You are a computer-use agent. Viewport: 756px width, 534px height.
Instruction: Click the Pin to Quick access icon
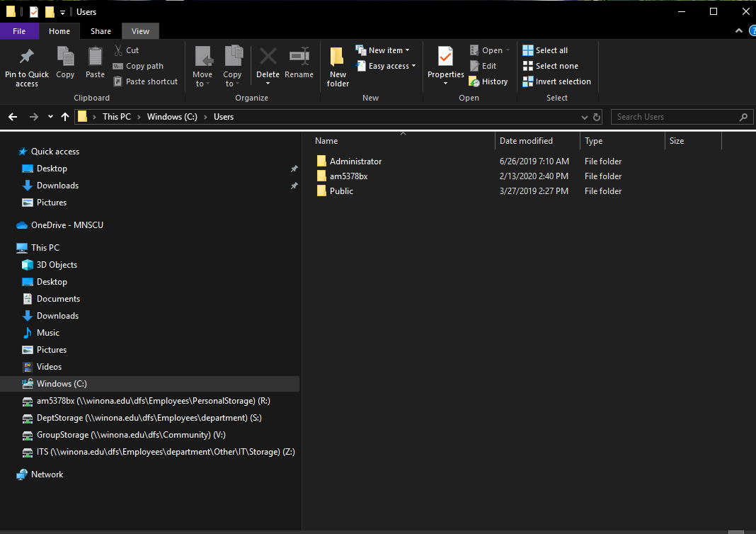pyautogui.click(x=27, y=57)
